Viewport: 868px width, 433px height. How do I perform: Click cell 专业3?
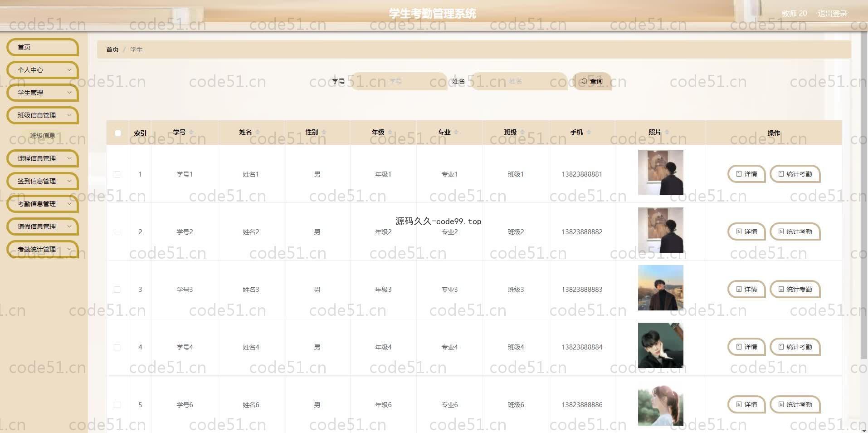point(449,290)
